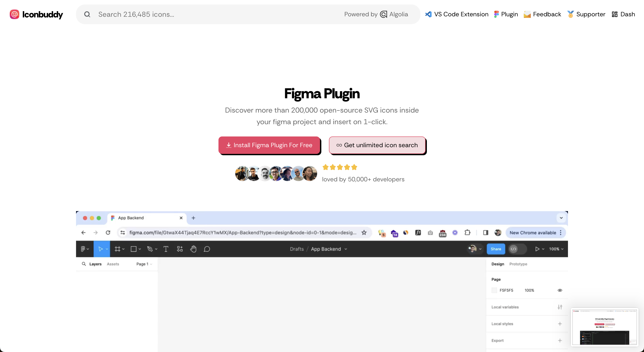
Task: Select the Pen tool in Figma toolbar
Action: point(150,249)
